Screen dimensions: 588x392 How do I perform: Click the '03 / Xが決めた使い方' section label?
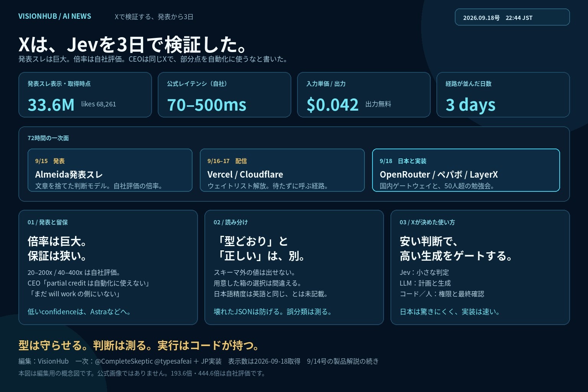427,222
